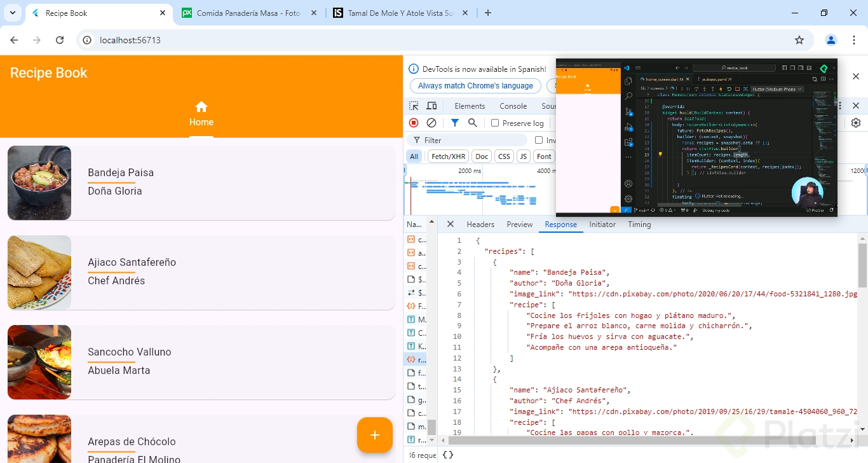868x463 pixels.
Task: Select the Fetch/XHR request type filter
Action: click(x=448, y=156)
